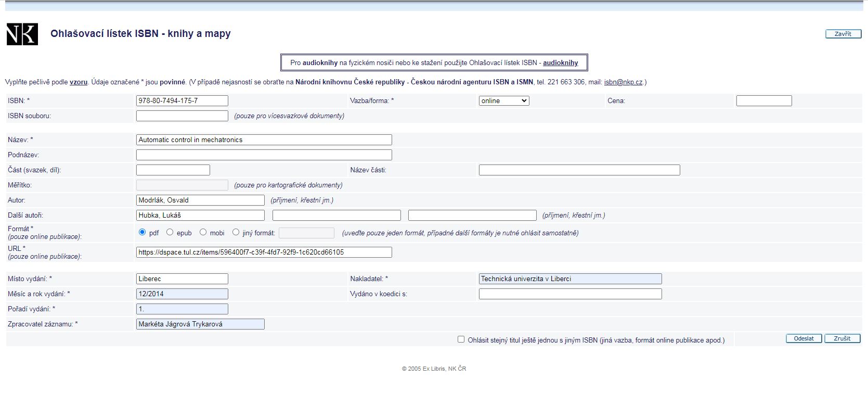Select the pdf format radio button

(142, 232)
